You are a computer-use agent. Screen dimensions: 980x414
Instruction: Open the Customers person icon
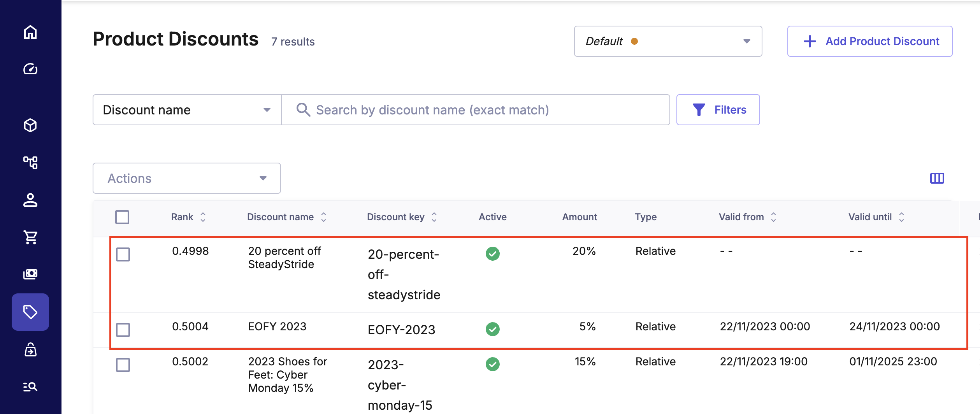click(30, 200)
